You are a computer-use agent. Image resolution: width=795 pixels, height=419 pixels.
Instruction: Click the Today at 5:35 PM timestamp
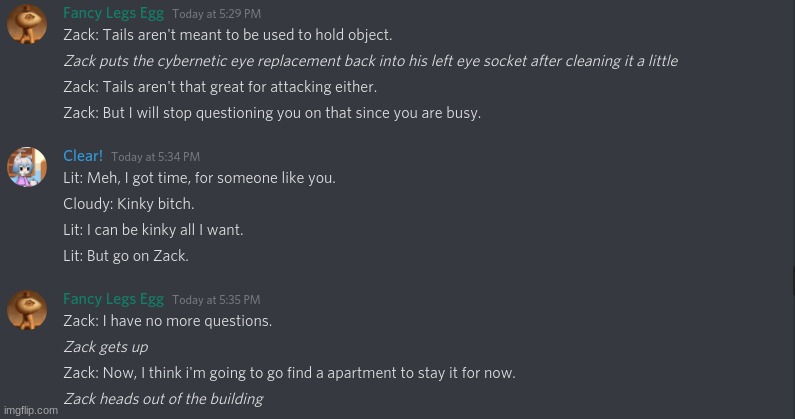click(216, 300)
